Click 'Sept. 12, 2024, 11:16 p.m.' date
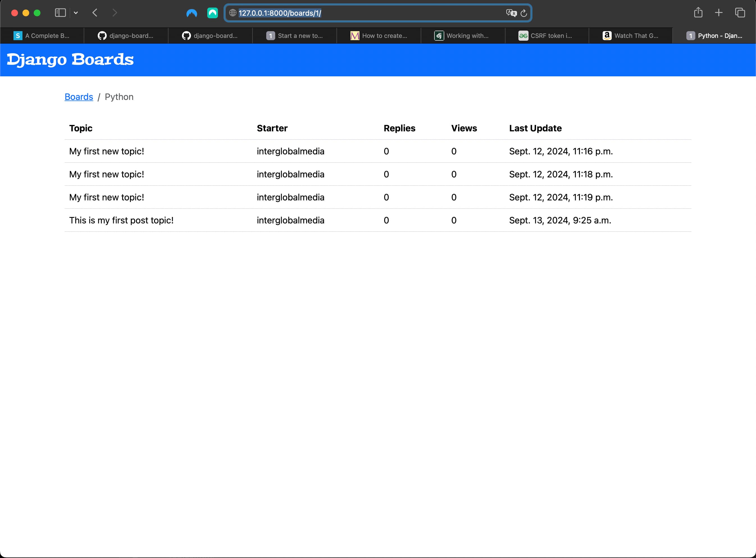This screenshot has width=756, height=558. tap(561, 151)
